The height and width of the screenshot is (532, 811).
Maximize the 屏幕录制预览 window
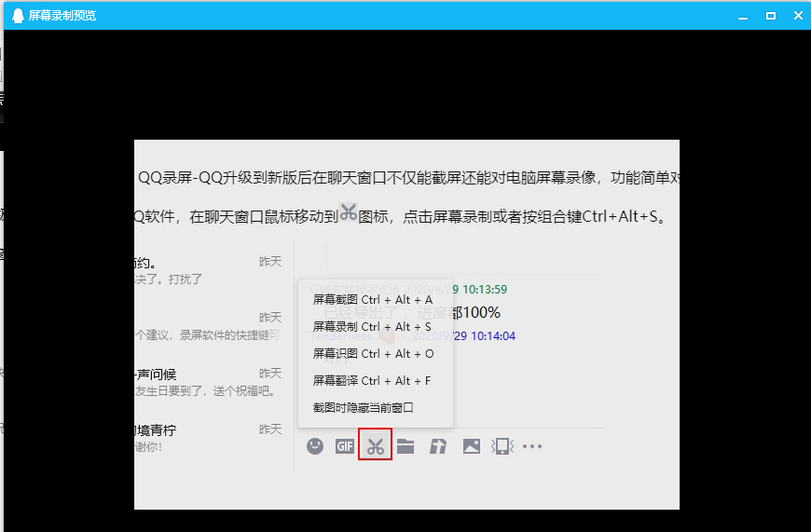pyautogui.click(x=771, y=16)
